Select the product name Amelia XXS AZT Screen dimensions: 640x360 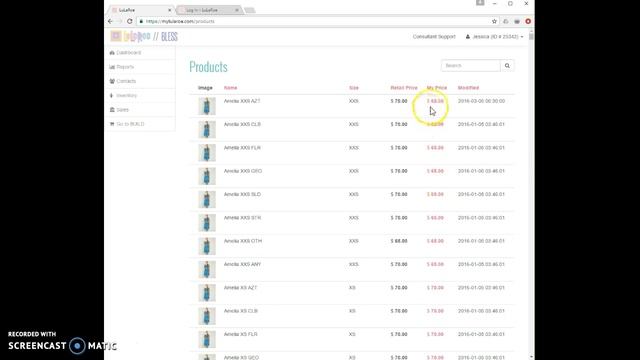pyautogui.click(x=242, y=101)
